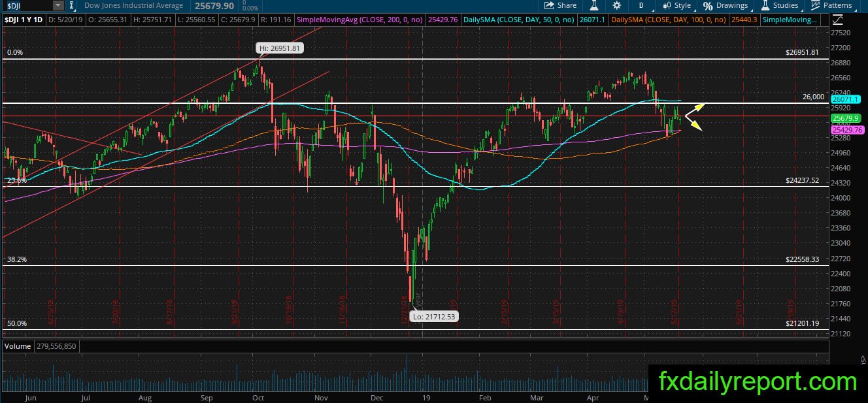Click the Hi: 26951.81 price bubble

point(279,48)
